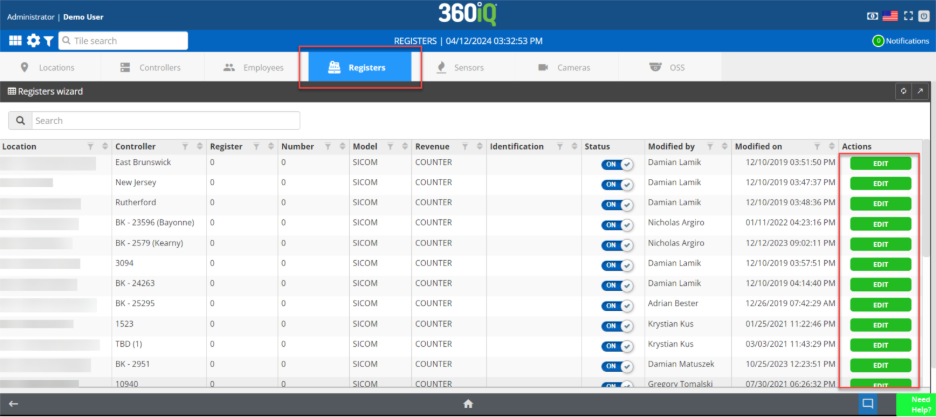Click the US flag language icon

point(889,16)
